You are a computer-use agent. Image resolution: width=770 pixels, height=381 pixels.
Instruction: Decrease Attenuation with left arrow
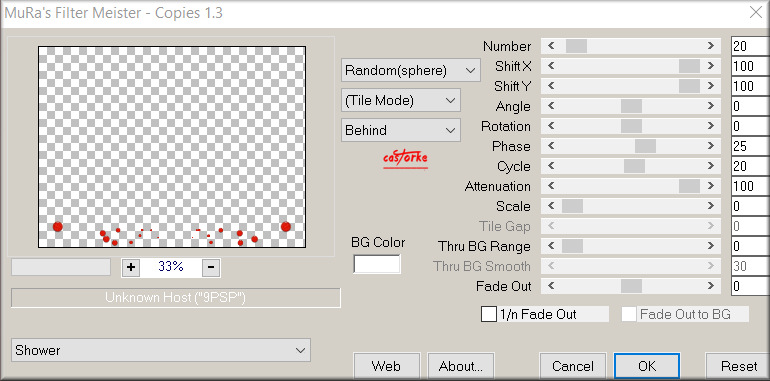click(551, 186)
